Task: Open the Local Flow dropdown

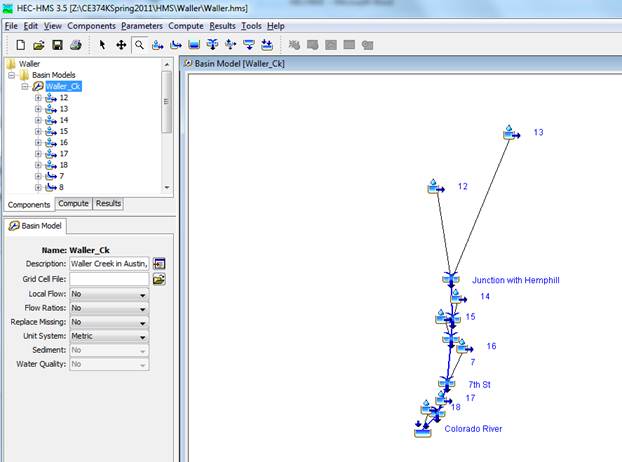Action: 109,295
